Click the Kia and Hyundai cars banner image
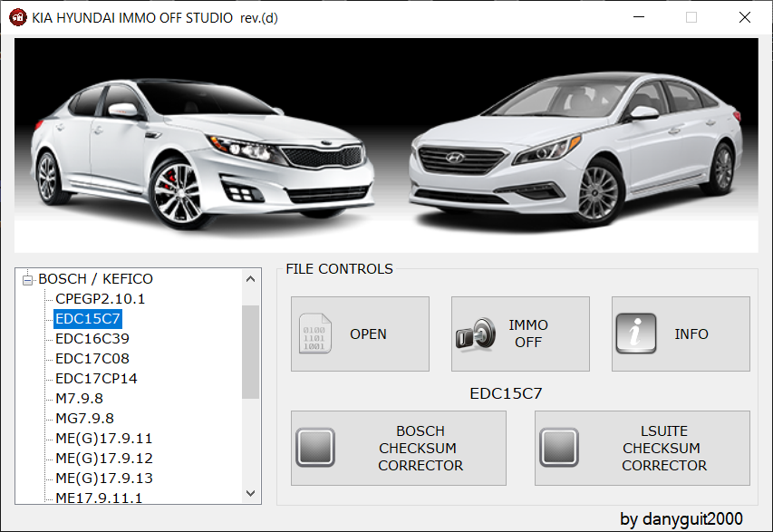773x532 pixels. (x=386, y=145)
